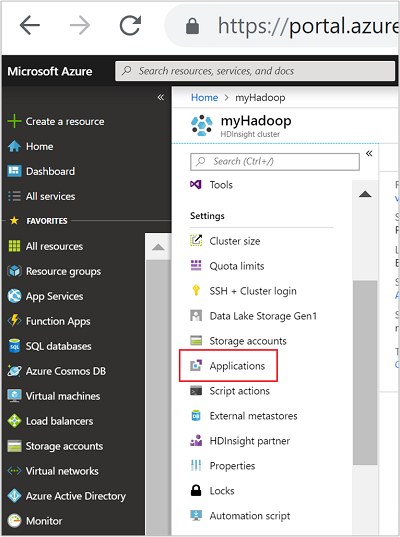Open SSH + Cluster login
This screenshot has height=537, width=400.
pyautogui.click(x=253, y=291)
